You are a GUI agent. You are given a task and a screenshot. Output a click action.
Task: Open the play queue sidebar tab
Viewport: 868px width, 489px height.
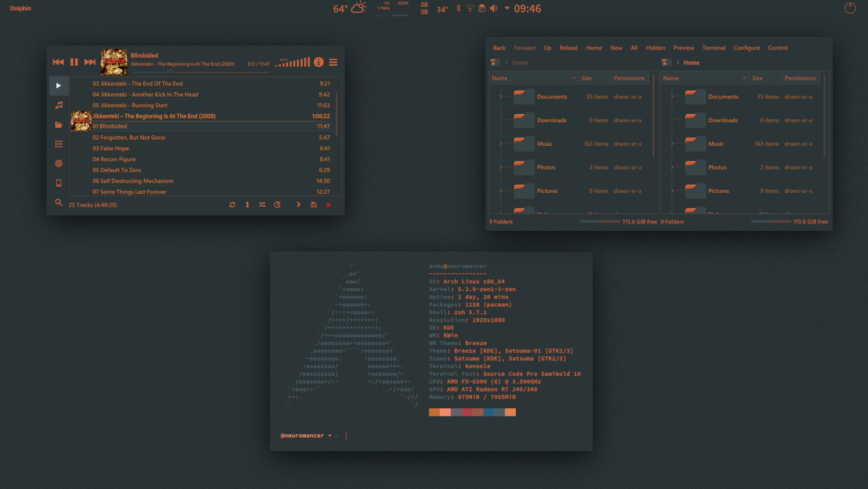point(59,86)
